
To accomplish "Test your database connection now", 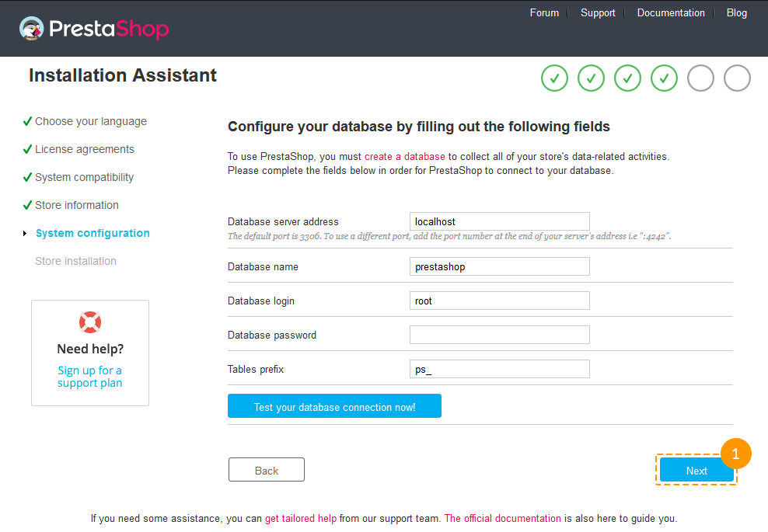I will coord(334,405).
